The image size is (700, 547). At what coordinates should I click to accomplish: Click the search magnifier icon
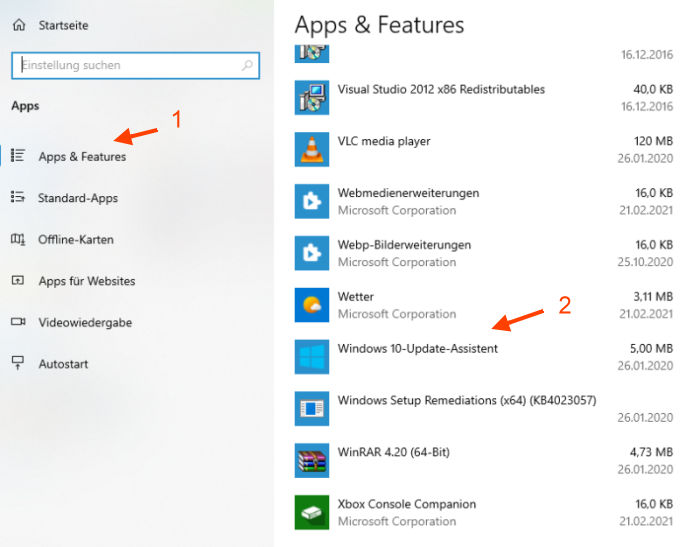click(x=247, y=66)
